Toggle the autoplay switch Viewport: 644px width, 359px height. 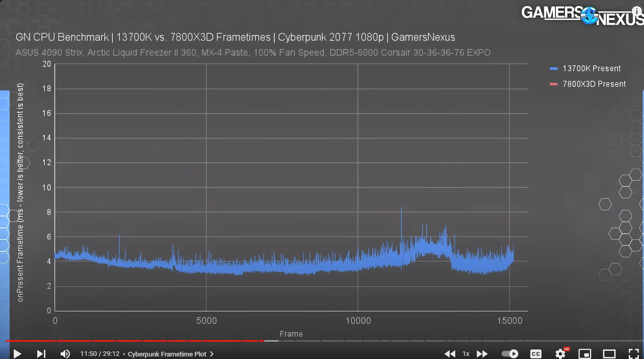pyautogui.click(x=509, y=353)
